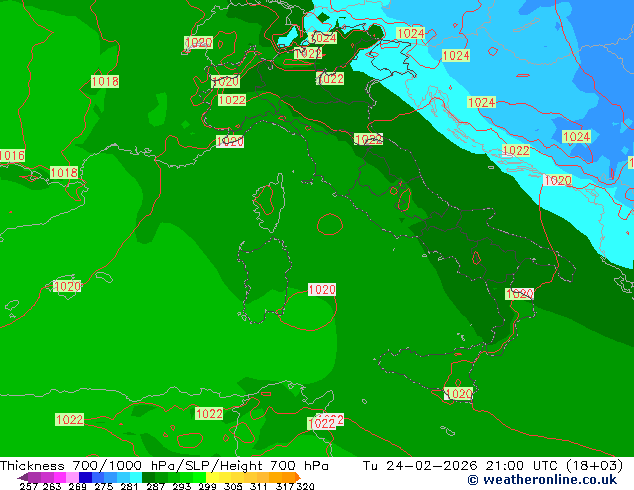The image size is (634, 490).
Task: Select the 1018 label near the Pyrenees coast
Action: coord(64,173)
